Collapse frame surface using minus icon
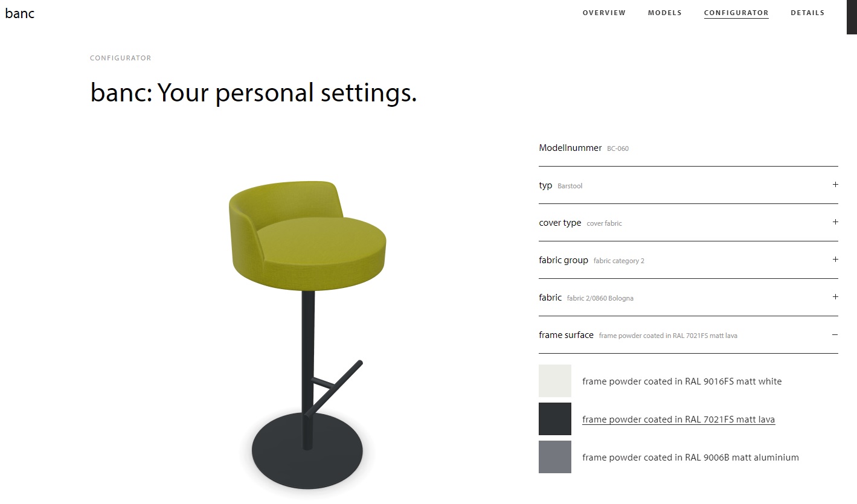 (835, 334)
